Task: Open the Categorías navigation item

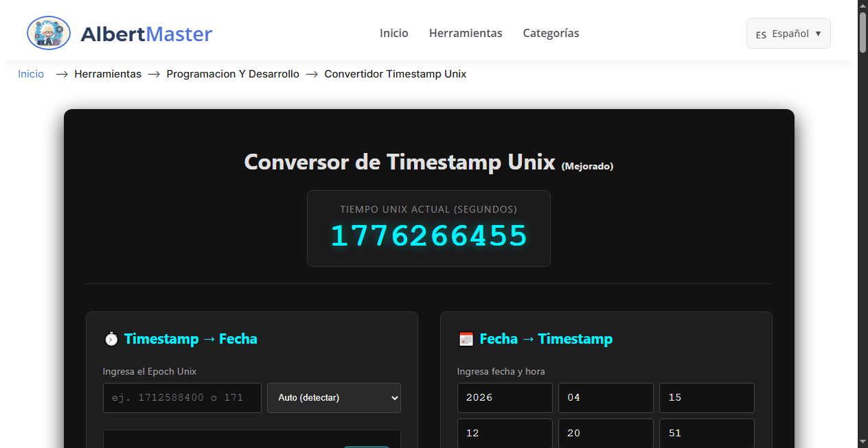Action: coord(551,33)
